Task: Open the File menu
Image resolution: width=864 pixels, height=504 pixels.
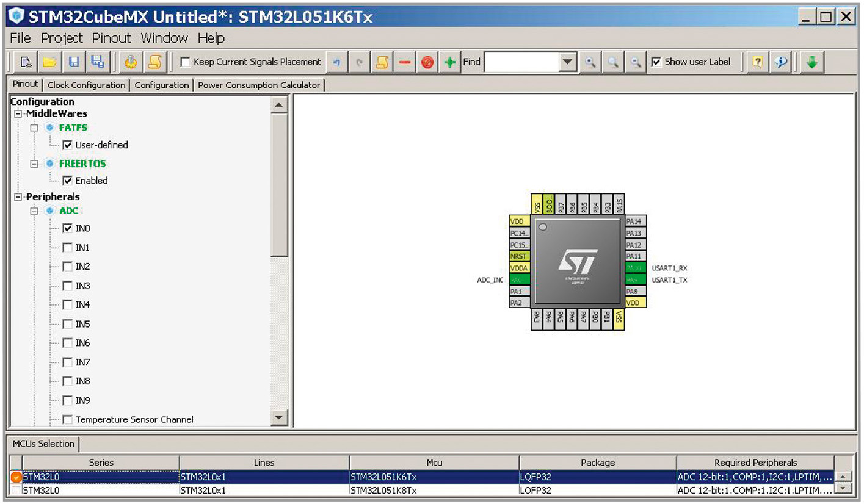Action: (20, 38)
